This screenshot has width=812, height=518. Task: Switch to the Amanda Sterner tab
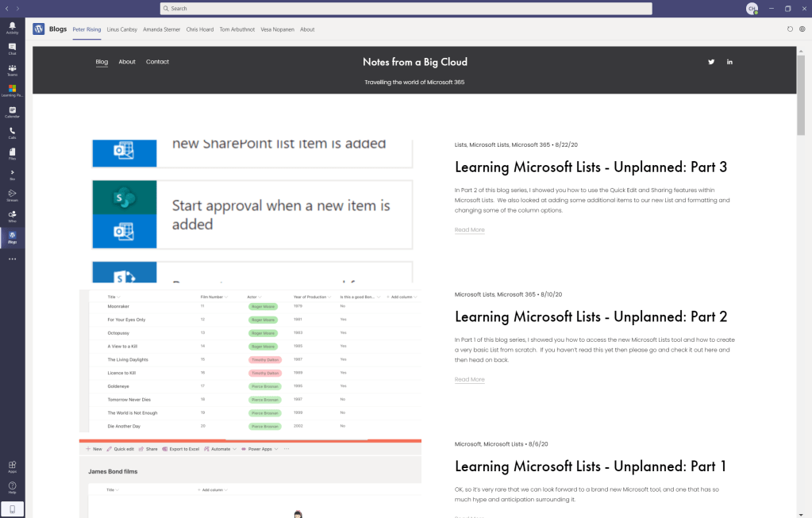[162, 29]
